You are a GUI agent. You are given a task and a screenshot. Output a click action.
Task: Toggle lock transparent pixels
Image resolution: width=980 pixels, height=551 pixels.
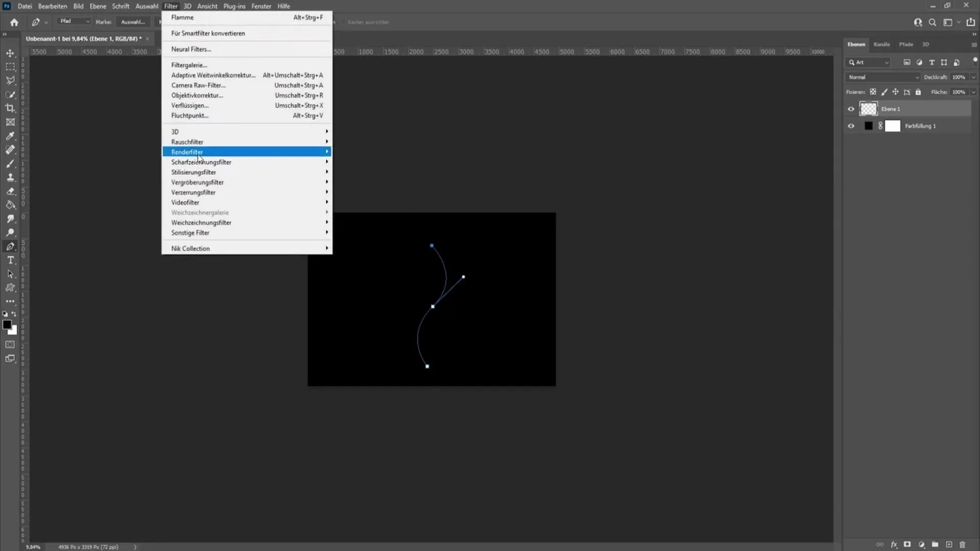[x=873, y=92]
